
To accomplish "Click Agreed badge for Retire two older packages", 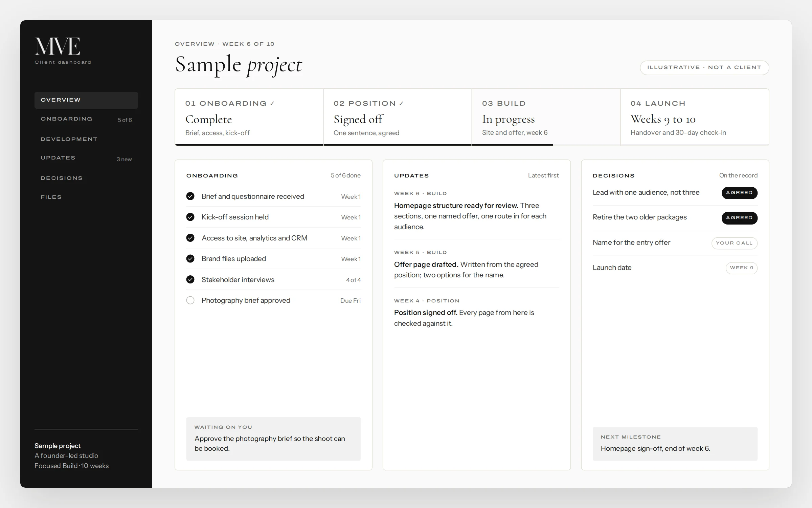I will click(x=740, y=218).
